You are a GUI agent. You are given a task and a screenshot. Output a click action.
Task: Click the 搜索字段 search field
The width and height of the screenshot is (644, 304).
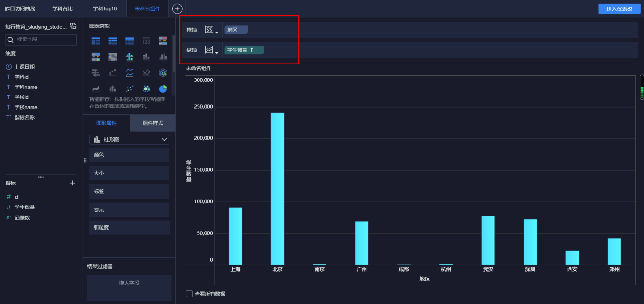[40, 40]
